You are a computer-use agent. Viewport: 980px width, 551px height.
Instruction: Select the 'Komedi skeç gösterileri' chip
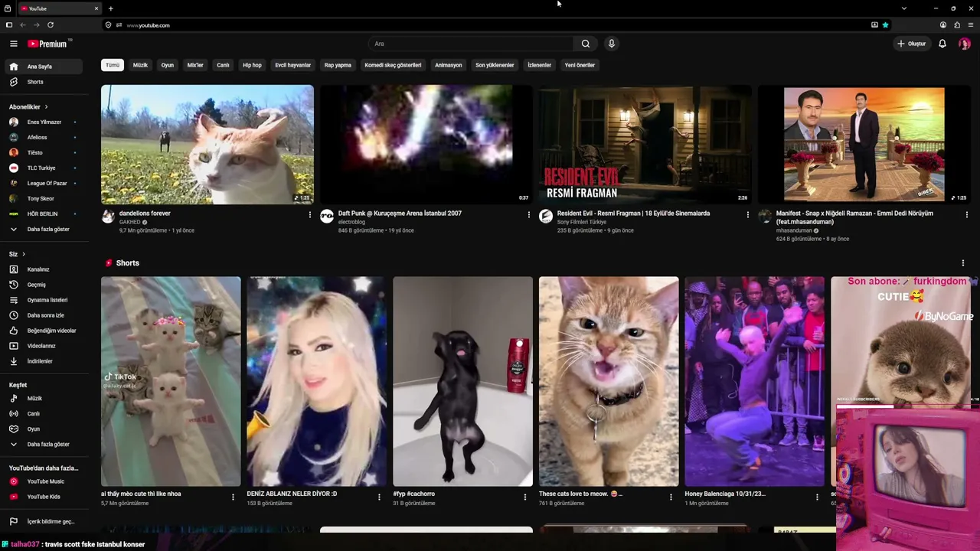[x=393, y=65]
